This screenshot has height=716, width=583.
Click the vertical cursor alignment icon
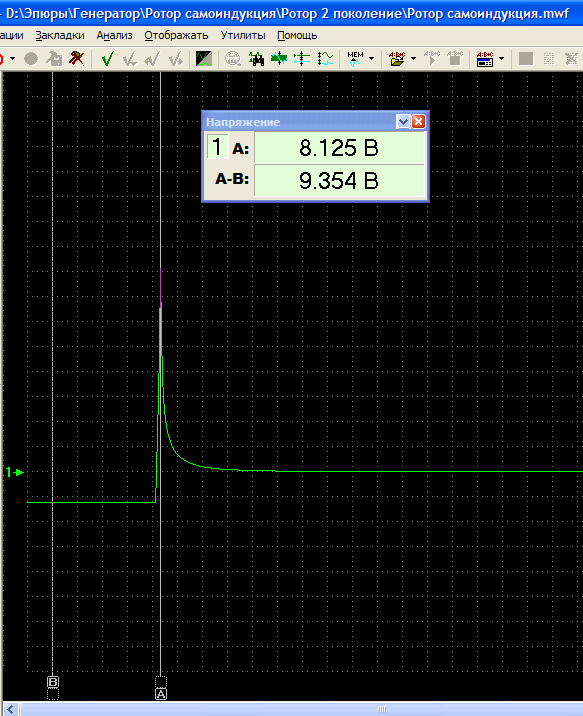click(302, 59)
